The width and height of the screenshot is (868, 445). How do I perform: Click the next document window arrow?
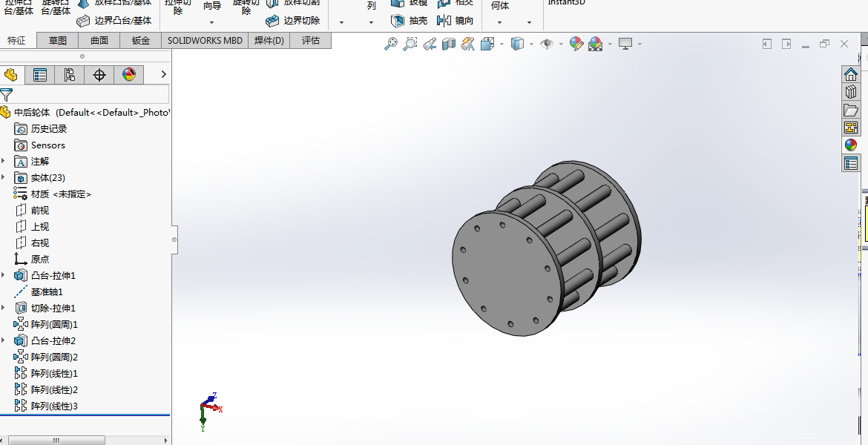click(786, 44)
